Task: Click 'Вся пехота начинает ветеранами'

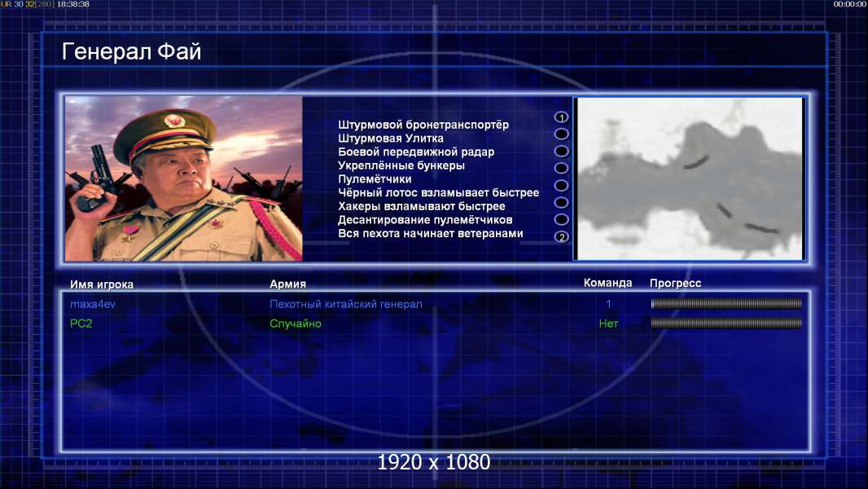Action: (x=431, y=233)
